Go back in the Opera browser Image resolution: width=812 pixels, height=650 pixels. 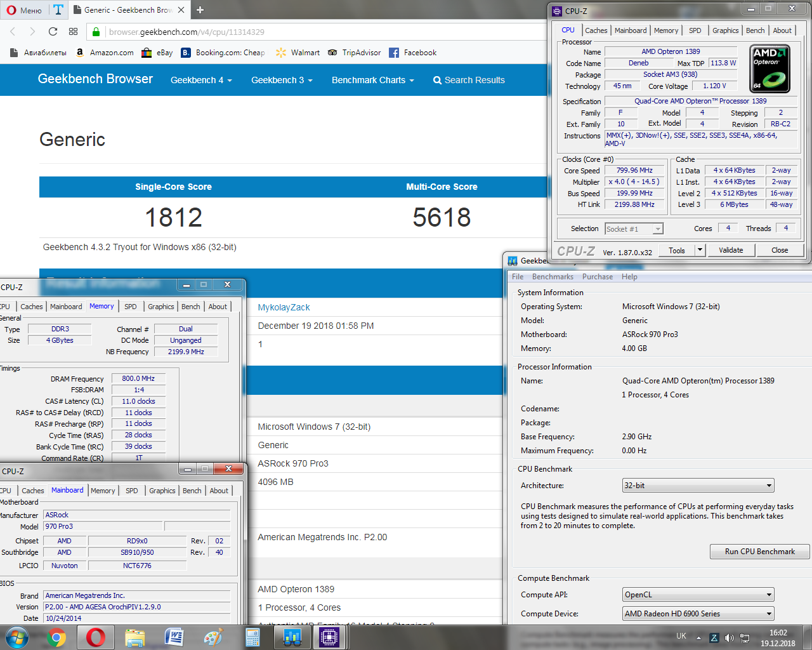13,32
